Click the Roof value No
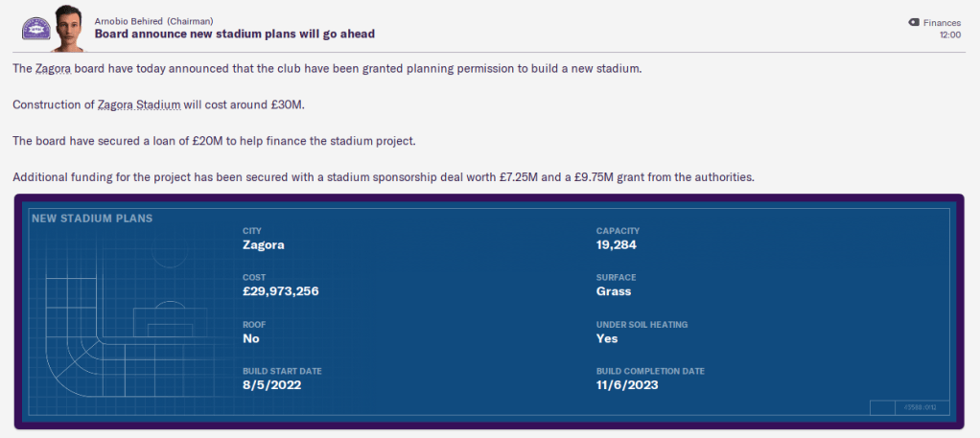This screenshot has height=438, width=980. [x=251, y=338]
